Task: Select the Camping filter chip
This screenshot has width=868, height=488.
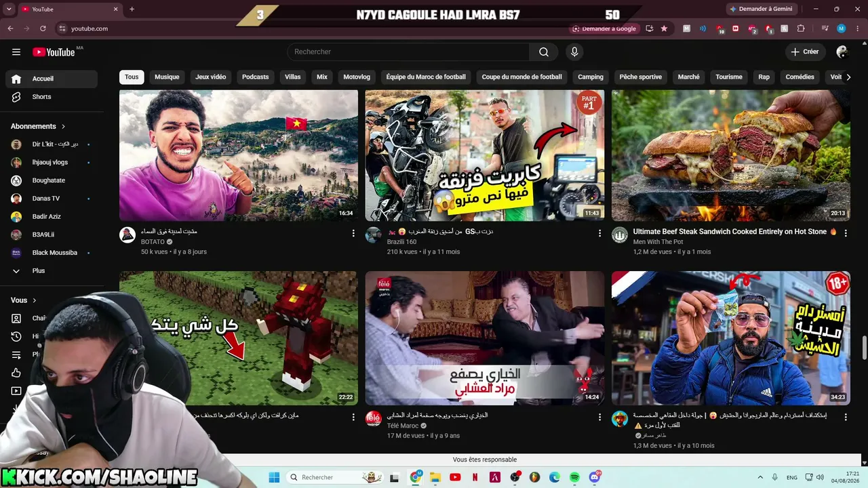Action: pyautogui.click(x=591, y=77)
